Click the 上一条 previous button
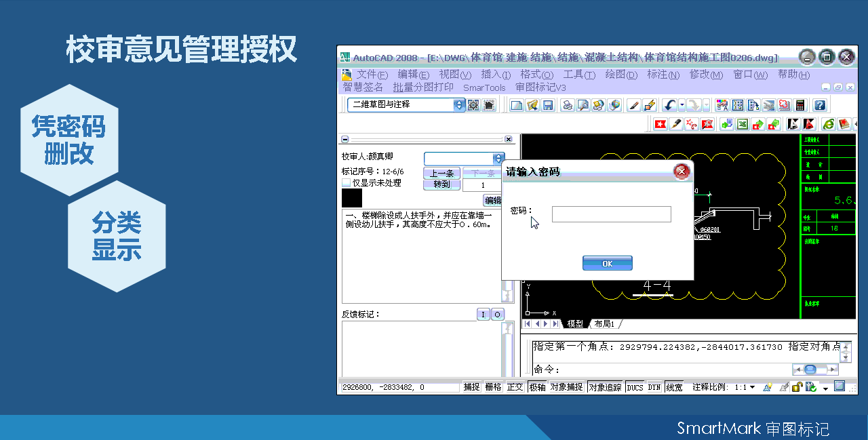The image size is (868, 440). coord(441,174)
